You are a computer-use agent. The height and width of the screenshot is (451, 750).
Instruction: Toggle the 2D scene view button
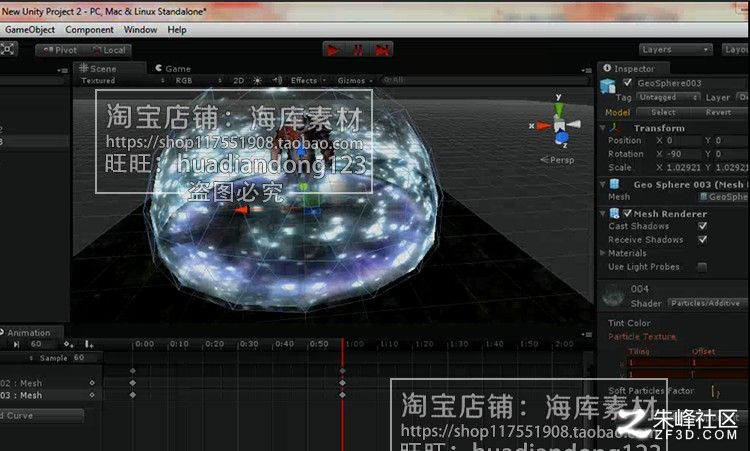[x=238, y=80]
